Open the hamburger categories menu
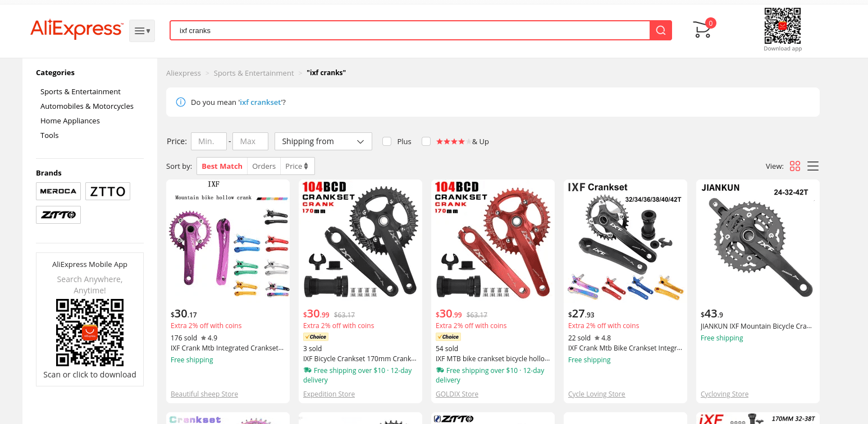This screenshot has height=424, width=868. pos(142,31)
